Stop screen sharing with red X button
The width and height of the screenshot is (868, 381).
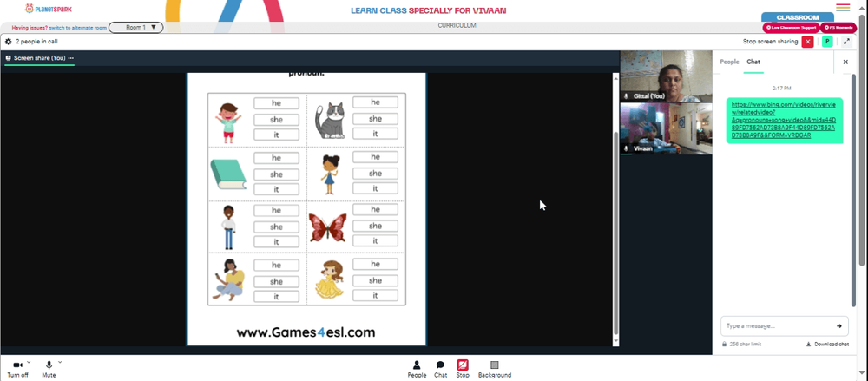point(807,42)
